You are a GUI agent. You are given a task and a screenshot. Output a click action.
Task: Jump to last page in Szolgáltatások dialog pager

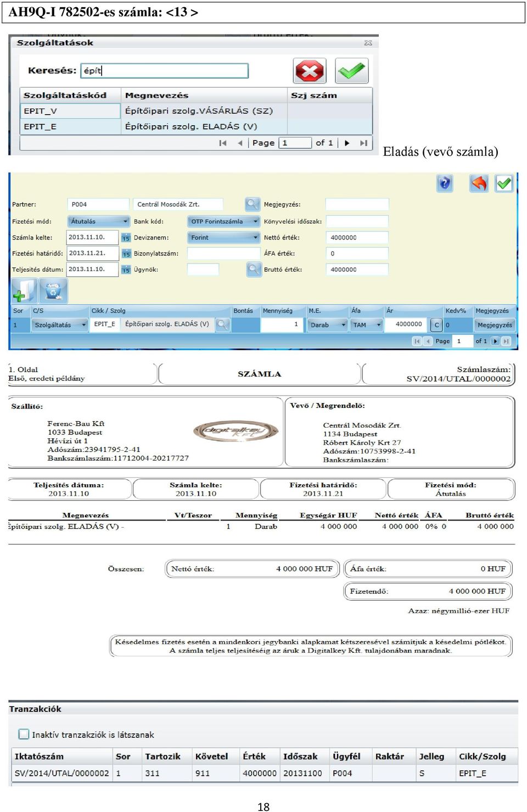click(363, 143)
